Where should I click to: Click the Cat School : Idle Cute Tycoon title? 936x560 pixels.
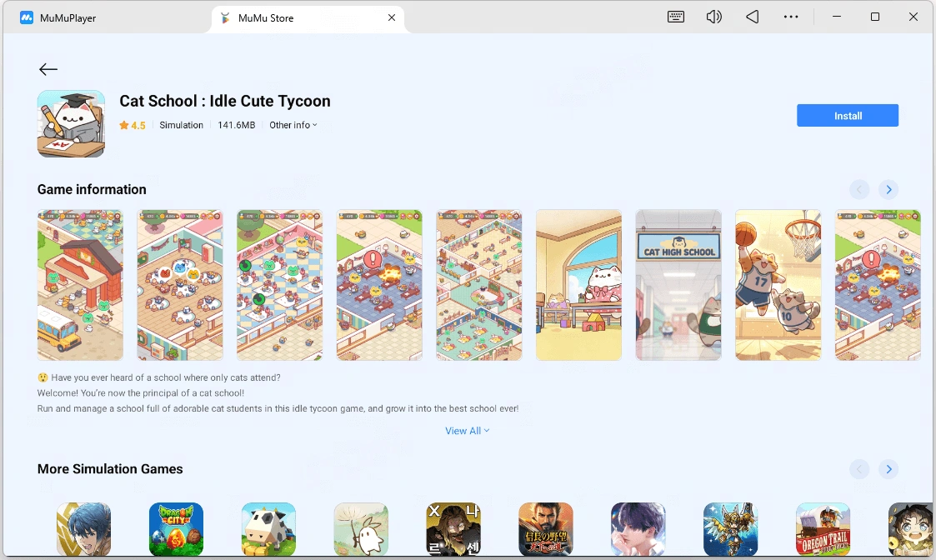tap(225, 101)
